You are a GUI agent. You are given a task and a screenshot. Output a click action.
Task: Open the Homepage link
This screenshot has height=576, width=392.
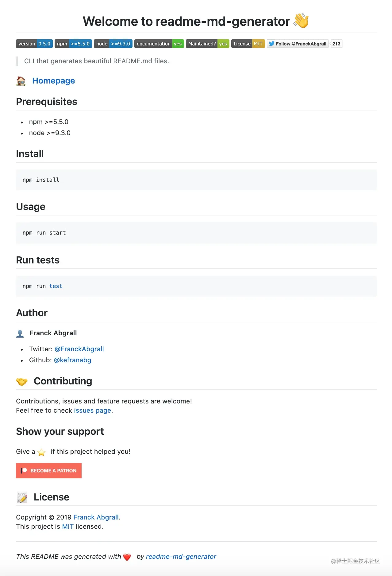click(x=53, y=81)
